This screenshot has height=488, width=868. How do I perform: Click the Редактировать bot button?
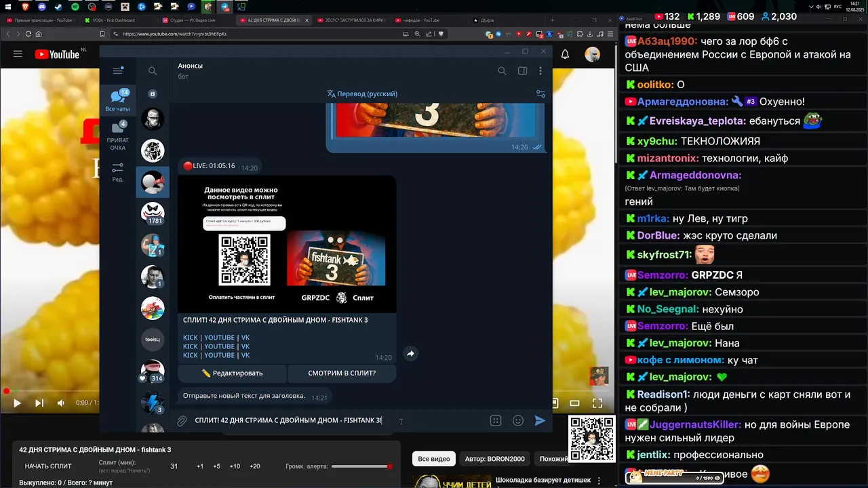click(x=232, y=373)
